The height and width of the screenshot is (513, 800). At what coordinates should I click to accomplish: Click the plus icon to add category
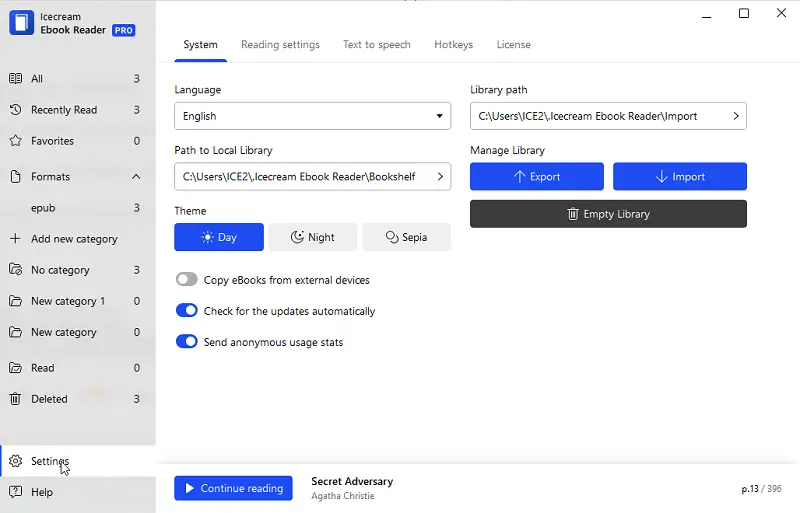coord(15,239)
